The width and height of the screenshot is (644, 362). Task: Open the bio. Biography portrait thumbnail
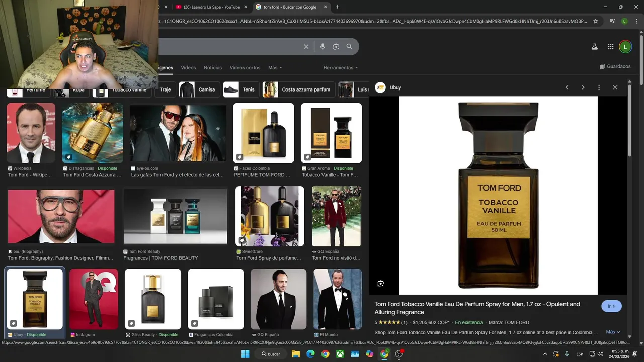click(x=61, y=216)
